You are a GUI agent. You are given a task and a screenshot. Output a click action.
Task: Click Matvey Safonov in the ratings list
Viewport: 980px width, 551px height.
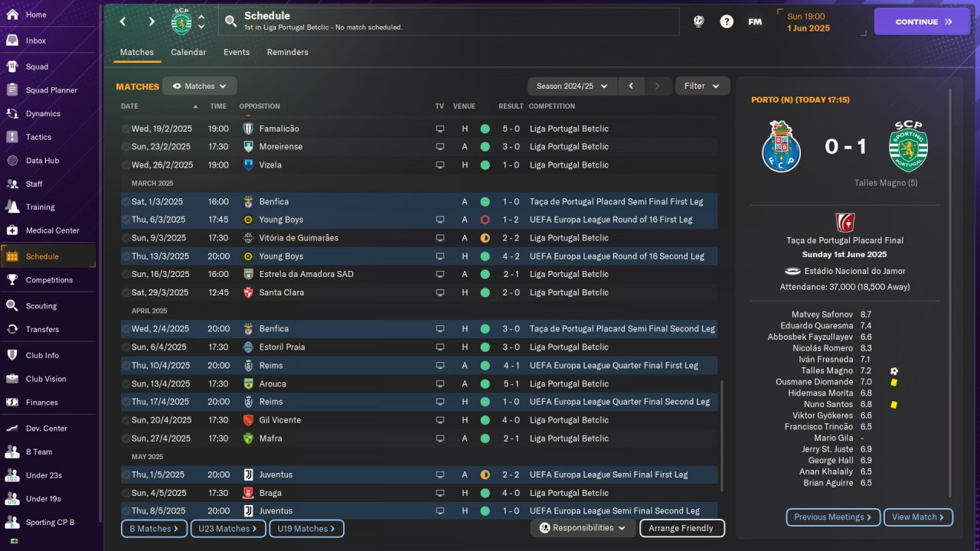tap(822, 315)
